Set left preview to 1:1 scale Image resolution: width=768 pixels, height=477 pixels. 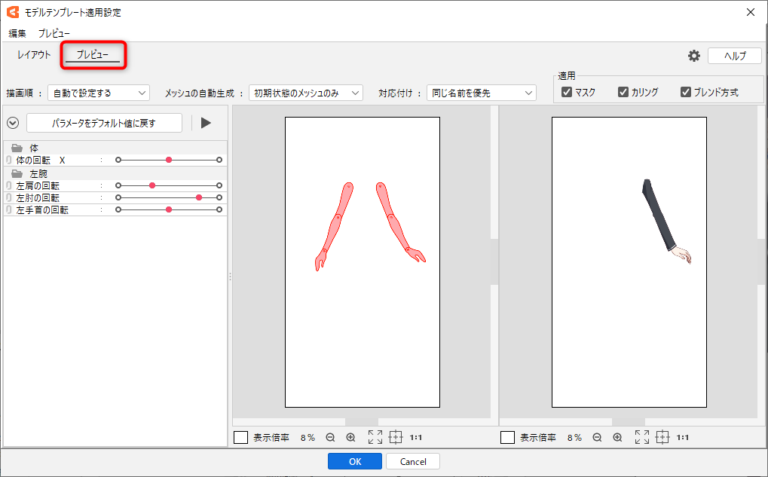point(416,437)
